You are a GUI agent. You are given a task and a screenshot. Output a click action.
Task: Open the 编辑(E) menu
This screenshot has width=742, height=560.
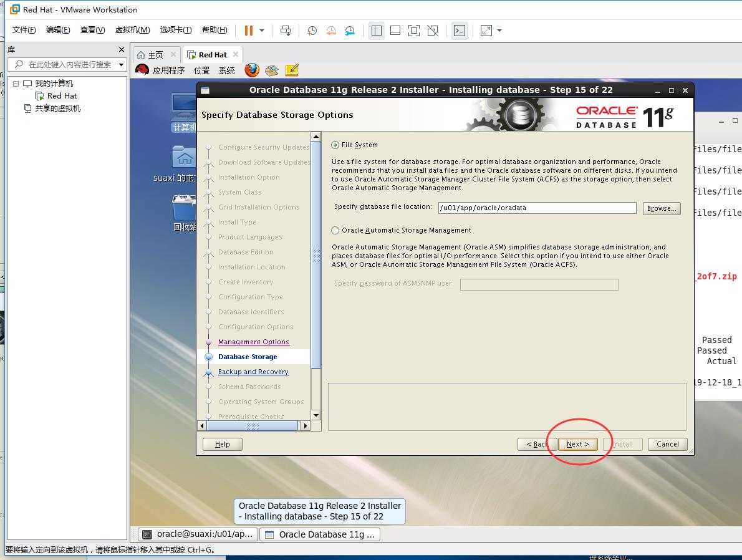coord(58,30)
